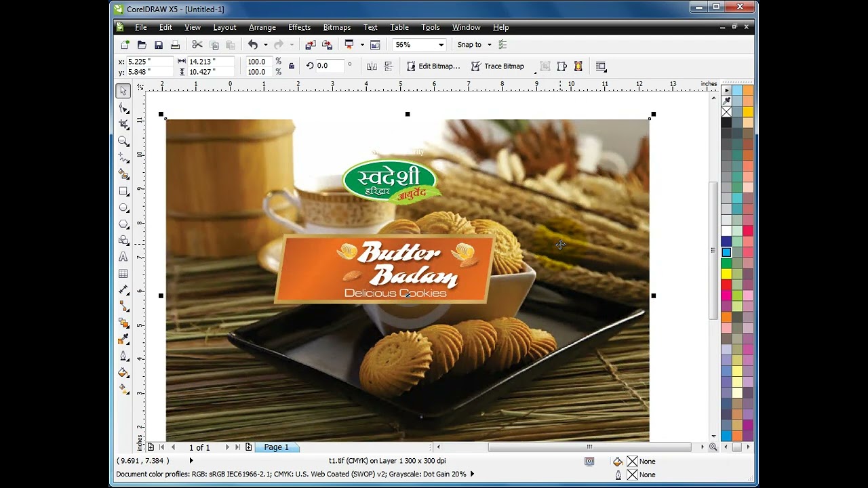Select the Smart Fill tool
This screenshot has width=868, height=488.
[x=123, y=174]
